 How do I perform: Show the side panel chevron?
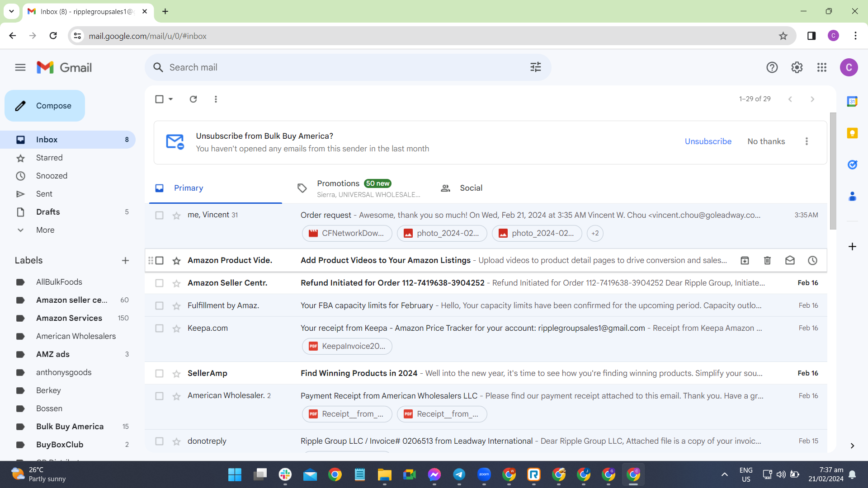click(852, 446)
